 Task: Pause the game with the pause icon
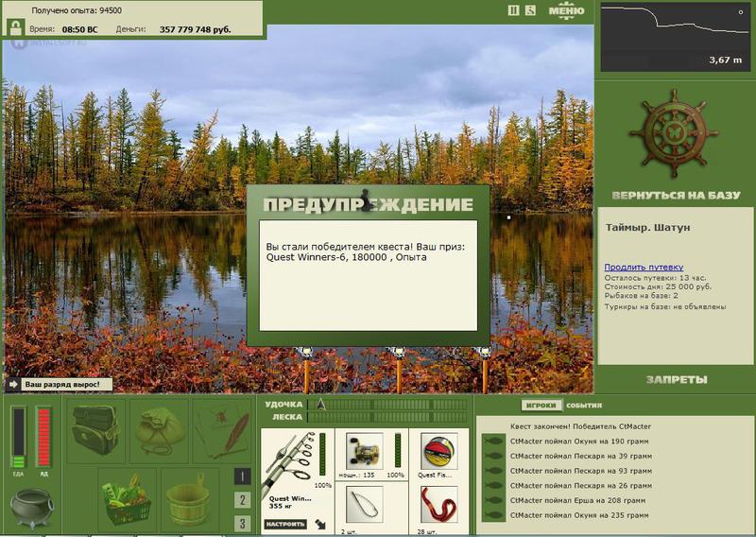tap(513, 10)
